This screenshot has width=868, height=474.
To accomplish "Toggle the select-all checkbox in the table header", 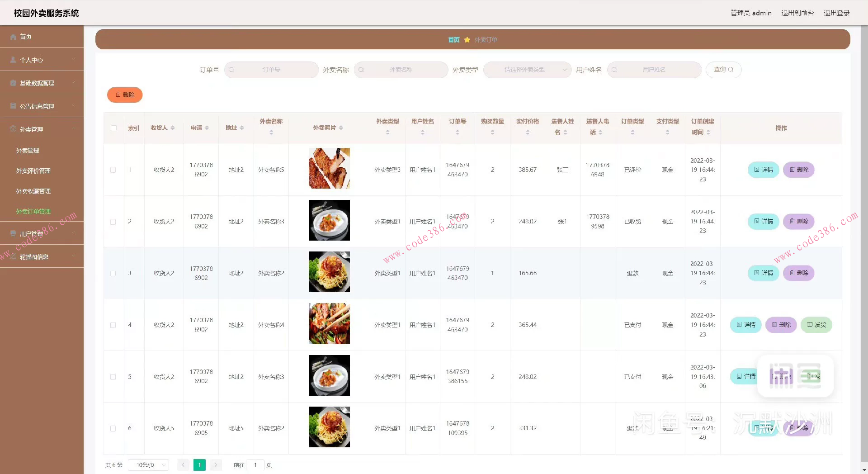I will point(113,128).
